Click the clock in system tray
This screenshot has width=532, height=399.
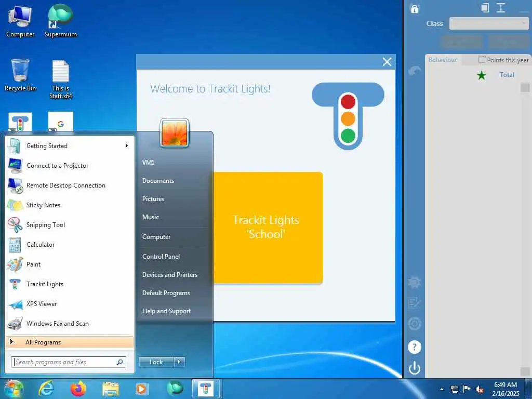pos(506,389)
